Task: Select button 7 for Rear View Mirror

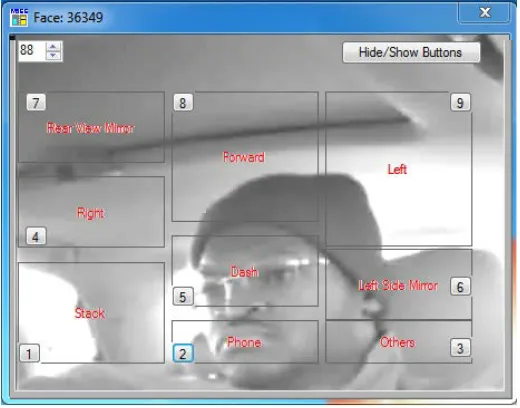Action: [x=36, y=102]
